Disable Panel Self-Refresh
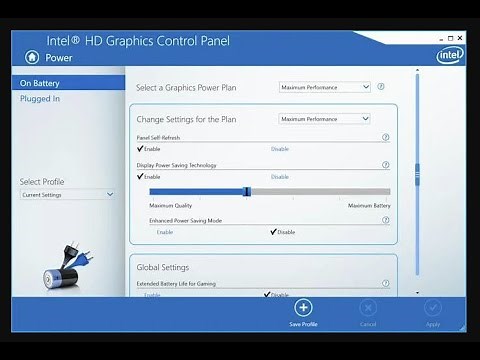Image resolution: width=480 pixels, height=360 pixels. (x=280, y=149)
